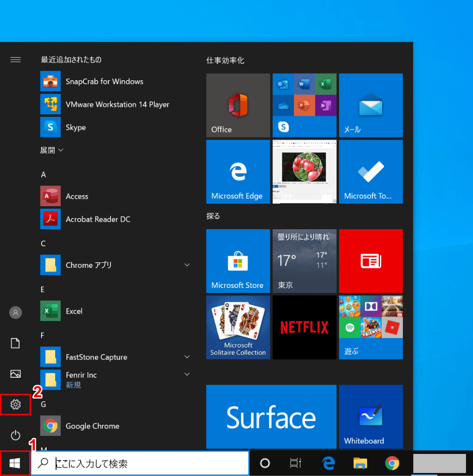
Task: Expand the Chrome apps folder
Action: 187,265
